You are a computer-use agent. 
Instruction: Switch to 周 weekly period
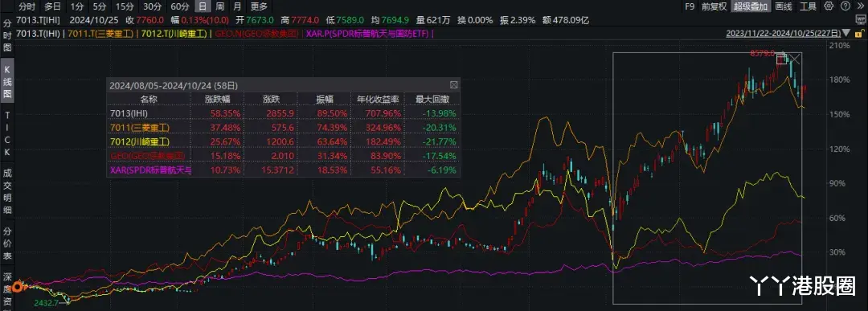click(219, 6)
